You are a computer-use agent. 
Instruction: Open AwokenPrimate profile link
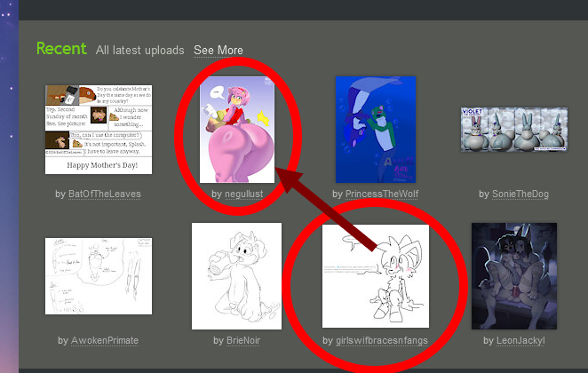105,340
